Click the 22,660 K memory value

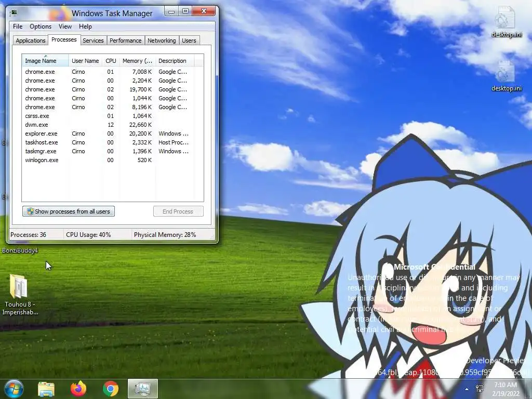(140, 125)
